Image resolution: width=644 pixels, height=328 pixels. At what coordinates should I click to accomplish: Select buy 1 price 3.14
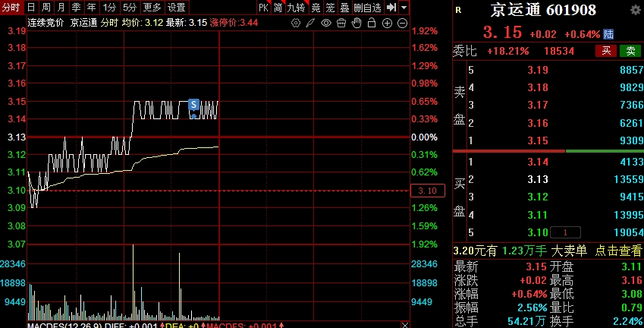[x=538, y=162]
